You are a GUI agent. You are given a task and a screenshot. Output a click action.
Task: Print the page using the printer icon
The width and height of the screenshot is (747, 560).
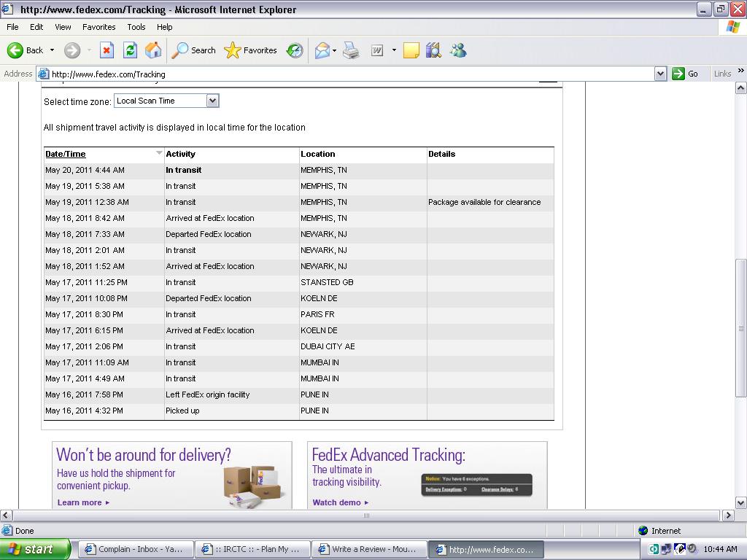pos(351,50)
